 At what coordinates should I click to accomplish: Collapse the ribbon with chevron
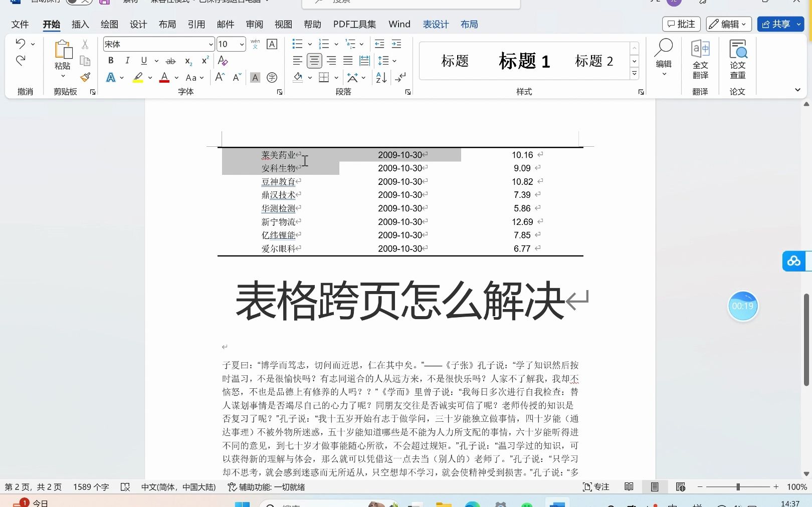[x=797, y=90]
